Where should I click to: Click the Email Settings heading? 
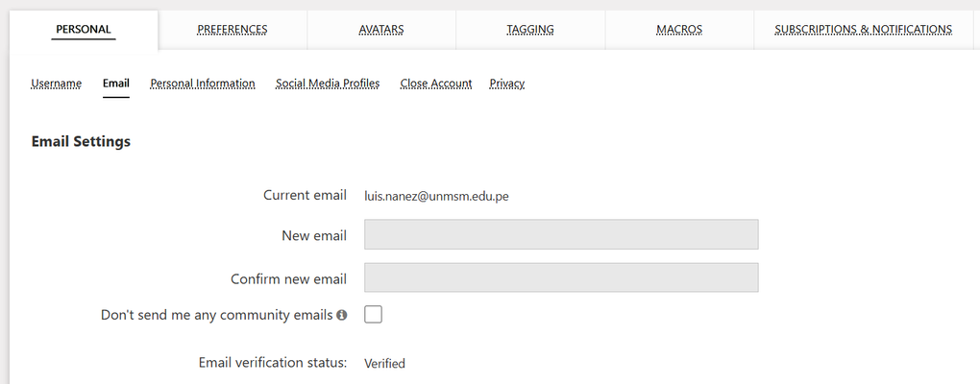81,142
